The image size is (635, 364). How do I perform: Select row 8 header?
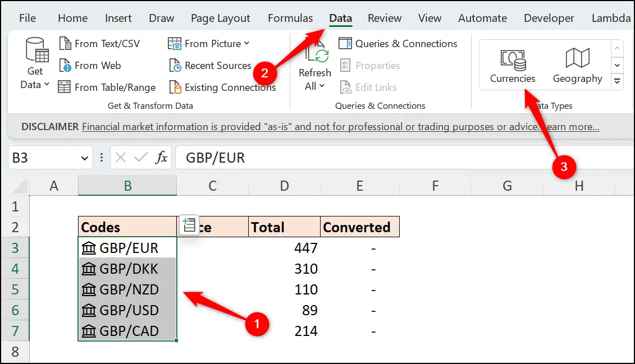pyautogui.click(x=15, y=352)
